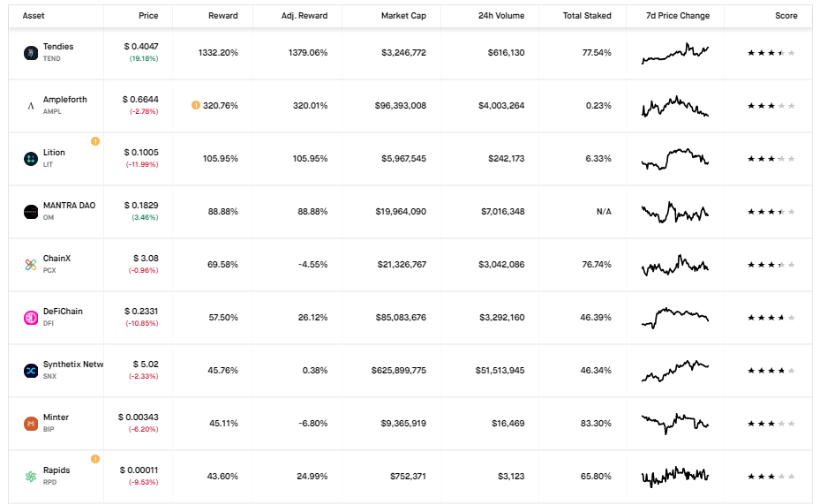Click the star score rating for DeFiChain
This screenshot has width=827, height=504.
tap(771, 318)
